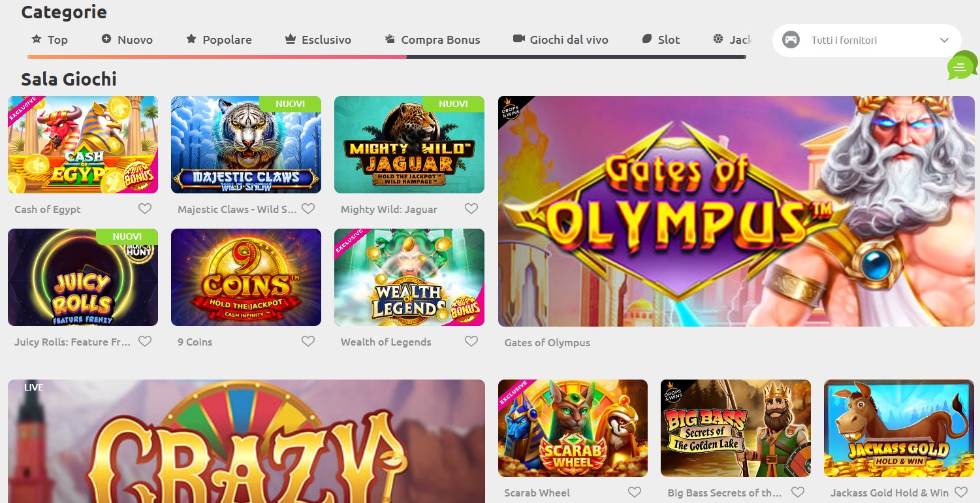Switch to the Popolare category tab
Viewport: 980px width, 503px height.
pyautogui.click(x=219, y=40)
